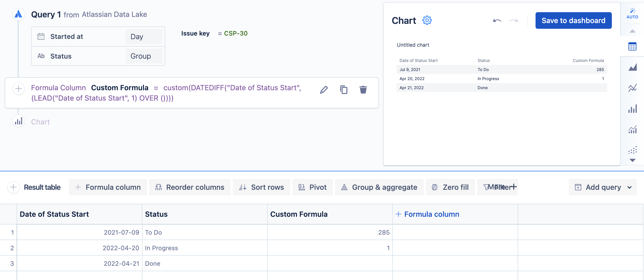
Task: Pick the scatter chart type
Action: 632,150
